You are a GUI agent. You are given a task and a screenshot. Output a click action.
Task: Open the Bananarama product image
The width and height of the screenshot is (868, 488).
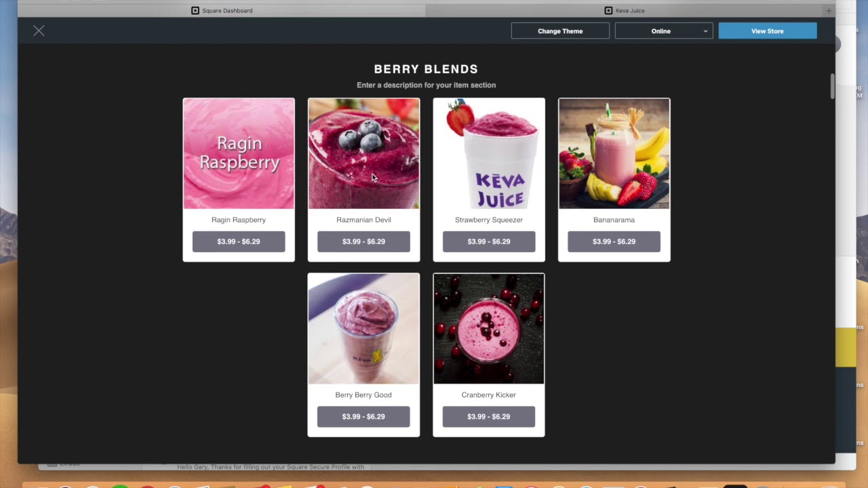[614, 154]
